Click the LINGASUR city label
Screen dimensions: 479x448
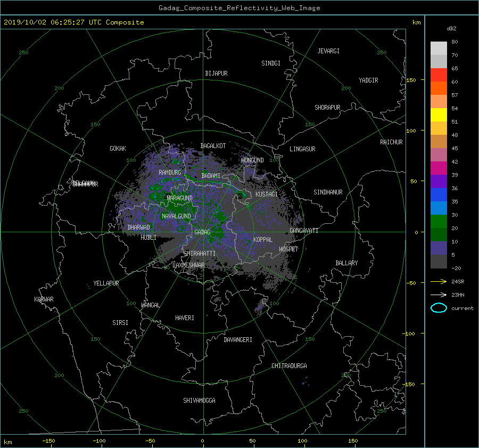(x=302, y=149)
